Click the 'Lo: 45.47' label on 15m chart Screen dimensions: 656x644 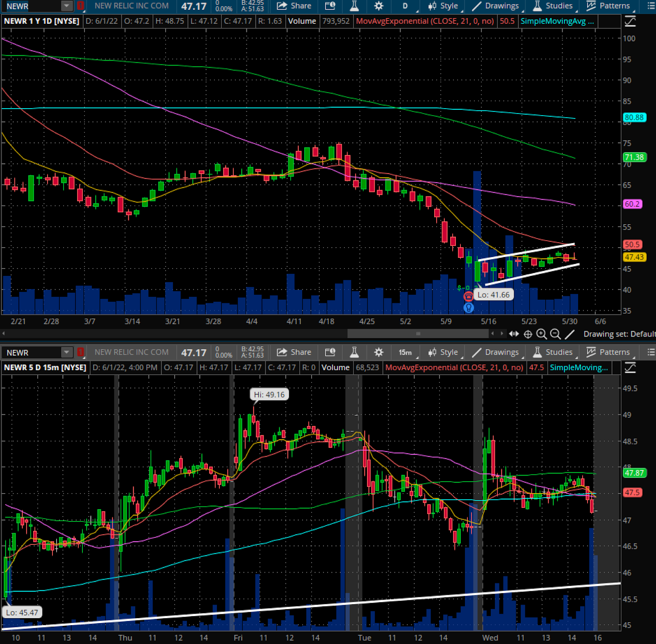22,612
